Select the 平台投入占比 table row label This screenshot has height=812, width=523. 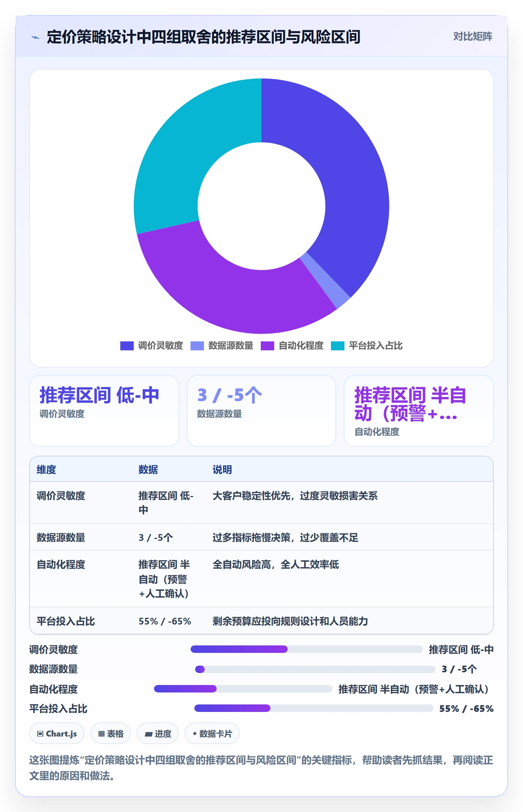pos(66,621)
